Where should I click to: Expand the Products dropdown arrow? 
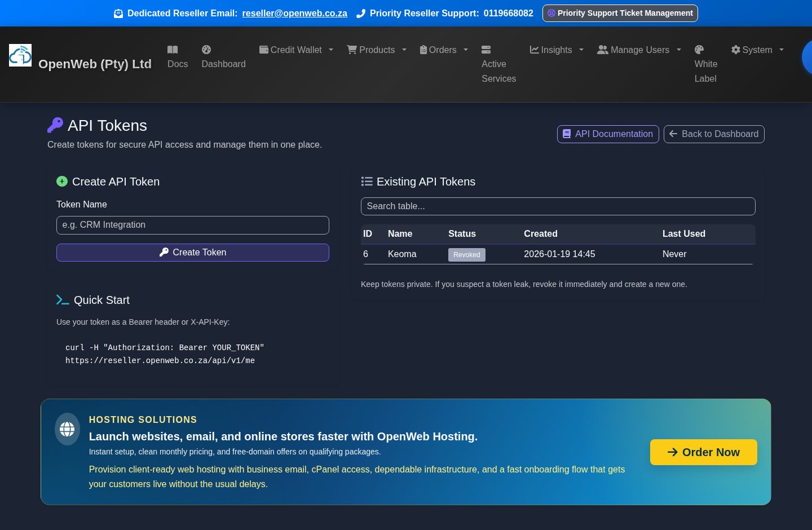[x=404, y=50]
